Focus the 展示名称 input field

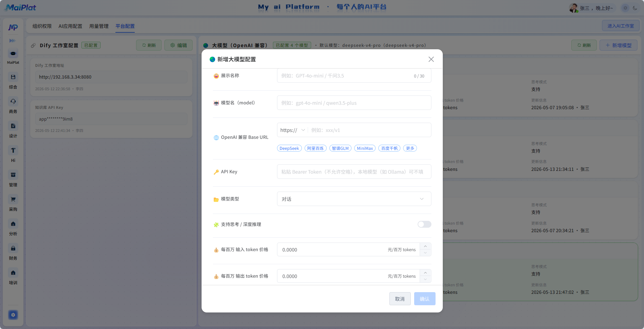[354, 75]
